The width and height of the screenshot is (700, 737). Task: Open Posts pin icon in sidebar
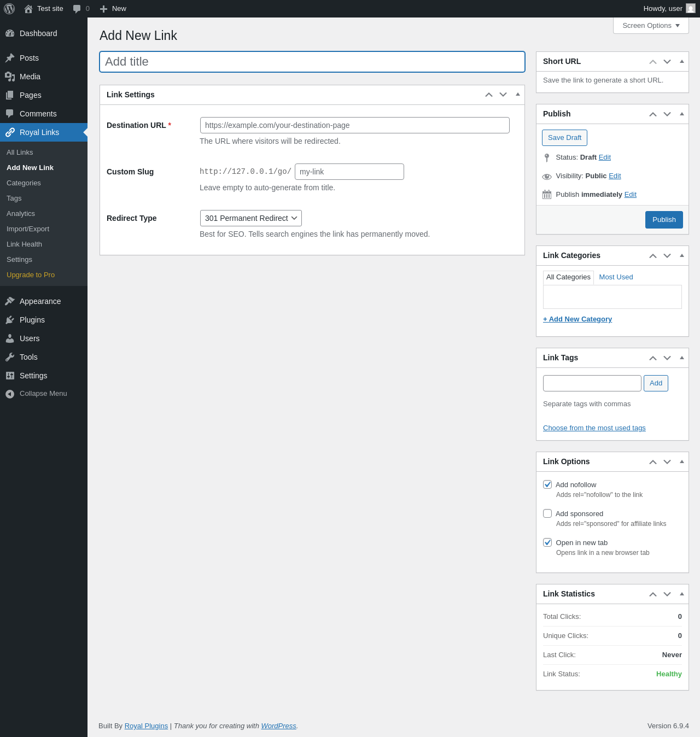click(x=10, y=58)
